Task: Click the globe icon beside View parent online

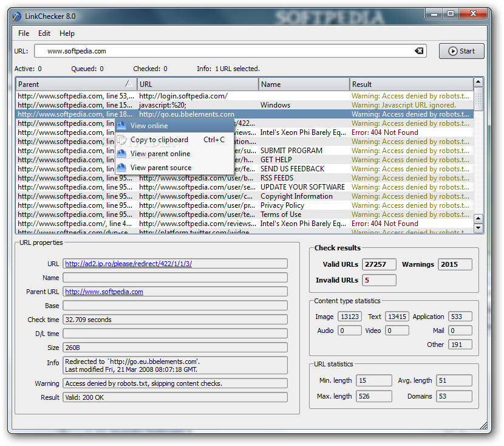Action: coord(121,154)
